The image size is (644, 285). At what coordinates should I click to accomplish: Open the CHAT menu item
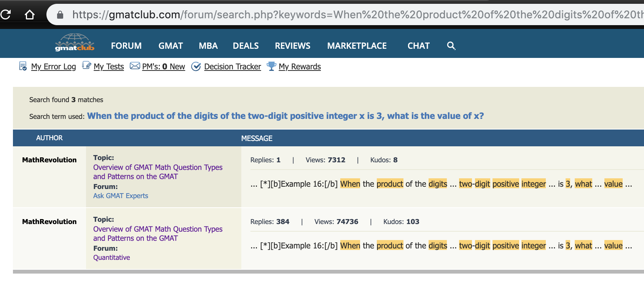pos(419,46)
